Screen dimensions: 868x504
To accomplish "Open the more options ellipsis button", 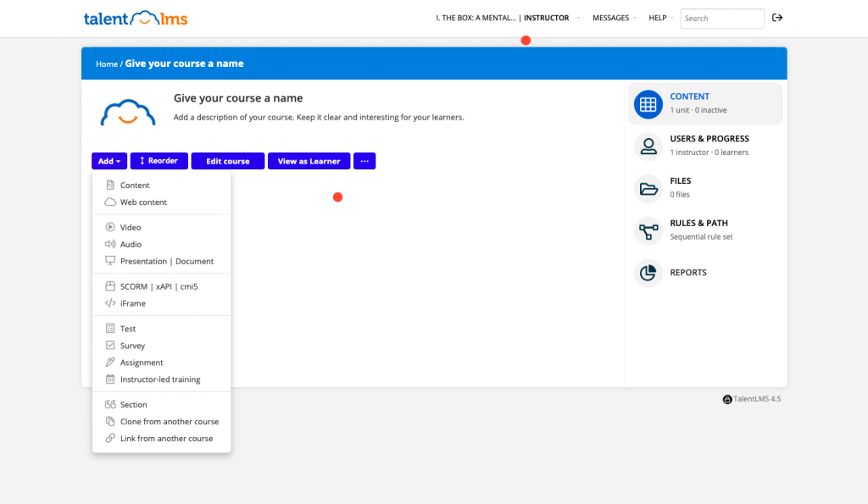I will [x=364, y=161].
